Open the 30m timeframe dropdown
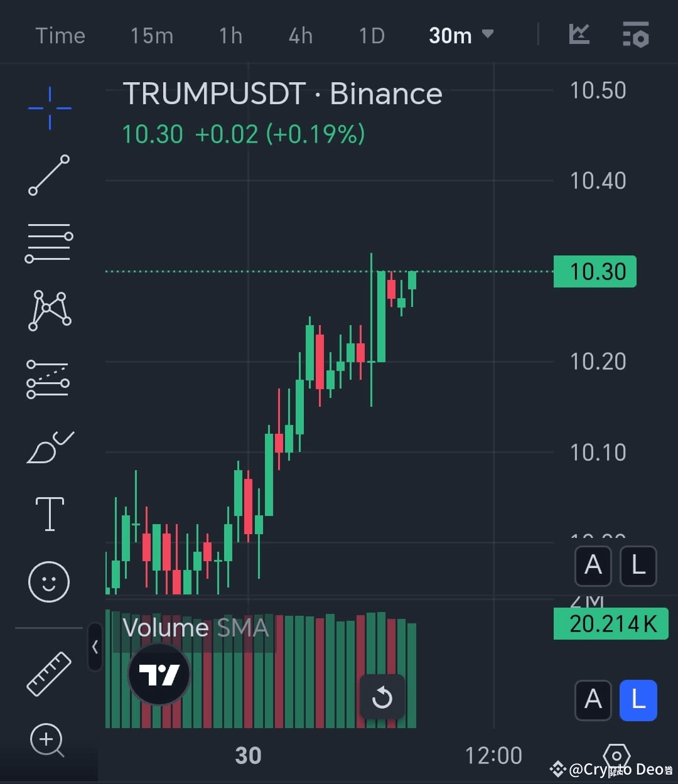 point(461,36)
